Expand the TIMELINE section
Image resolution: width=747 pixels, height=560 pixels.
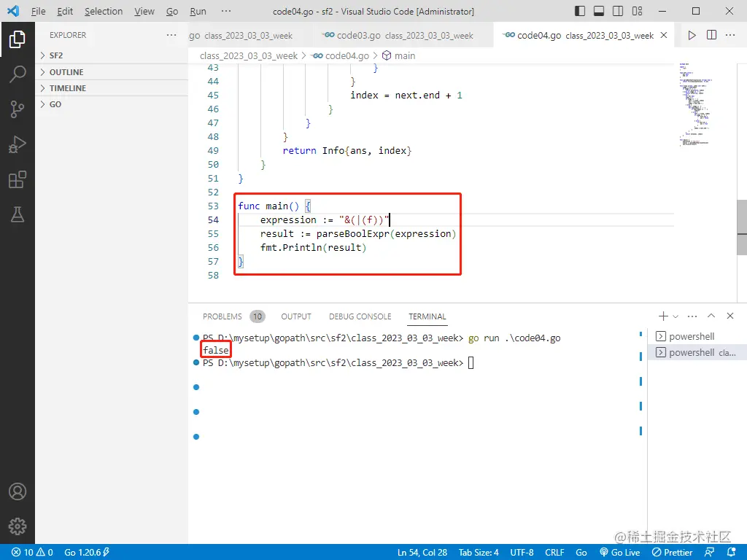(112, 88)
